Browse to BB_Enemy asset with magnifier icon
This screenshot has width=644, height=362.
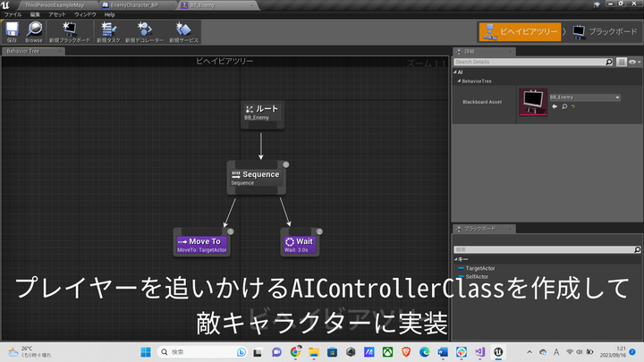(x=563, y=106)
